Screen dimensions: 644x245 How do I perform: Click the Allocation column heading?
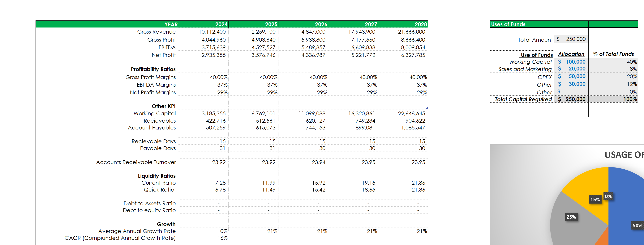(571, 54)
